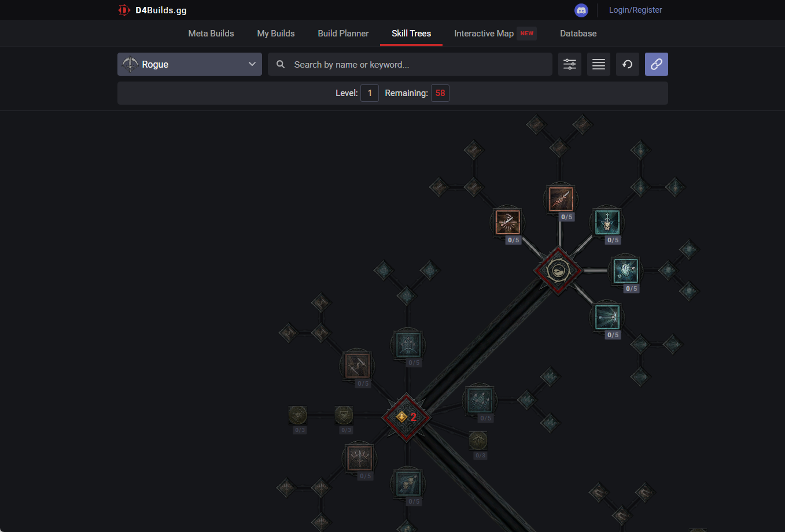Click the Basic skills diamond hub node
785x532 pixels.
(558, 270)
